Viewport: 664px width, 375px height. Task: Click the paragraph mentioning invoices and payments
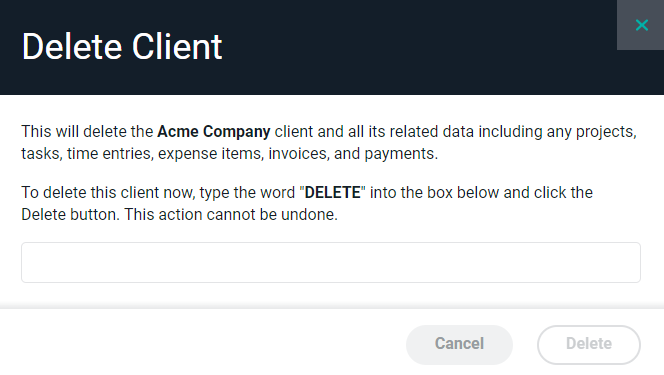tap(329, 143)
